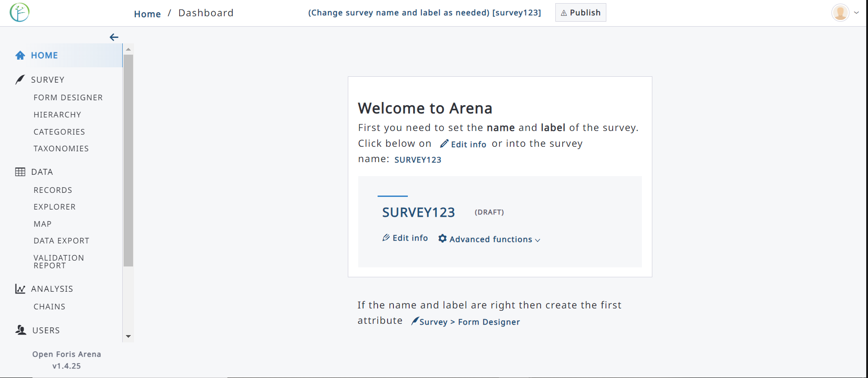Click the Open Foris Arena logo
Image resolution: width=868 pixels, height=378 pixels.
coord(19,13)
